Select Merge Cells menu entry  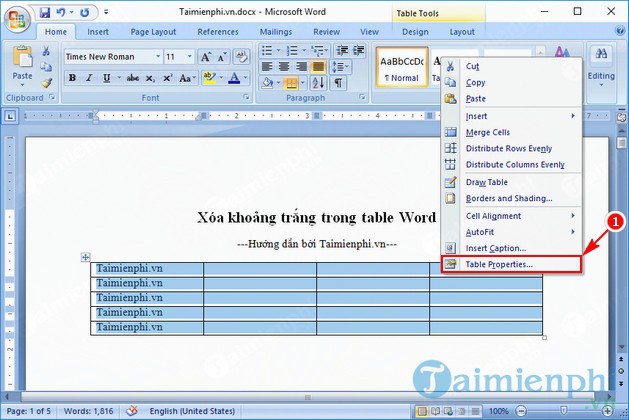511,132
